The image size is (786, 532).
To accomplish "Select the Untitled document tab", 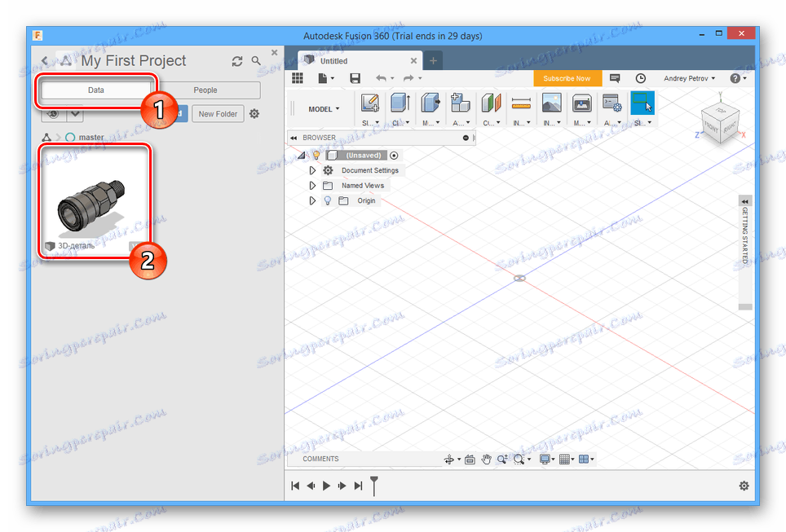I will pyautogui.click(x=360, y=60).
